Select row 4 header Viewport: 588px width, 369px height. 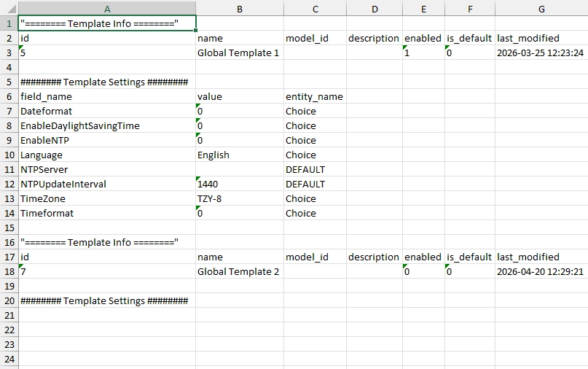9,68
